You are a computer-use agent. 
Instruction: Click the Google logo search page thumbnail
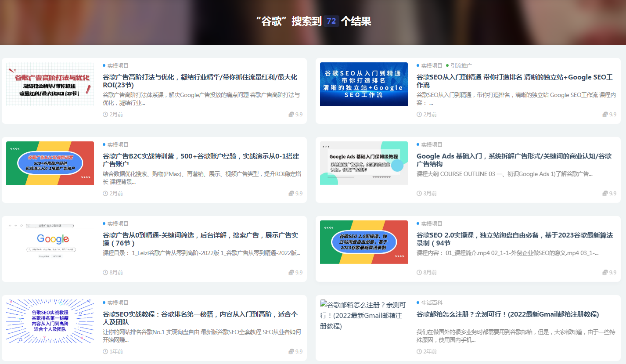[x=50, y=242]
